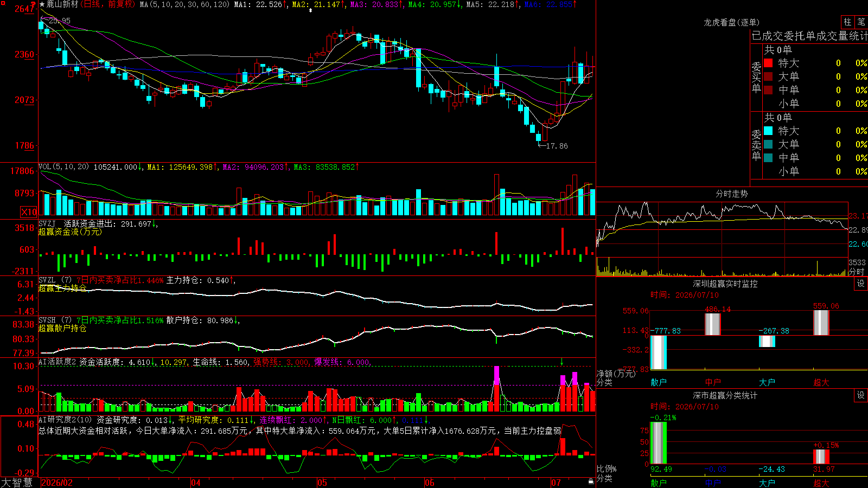Click the red marker icon beside 2647
868x488 pixels.
click(33, 4)
